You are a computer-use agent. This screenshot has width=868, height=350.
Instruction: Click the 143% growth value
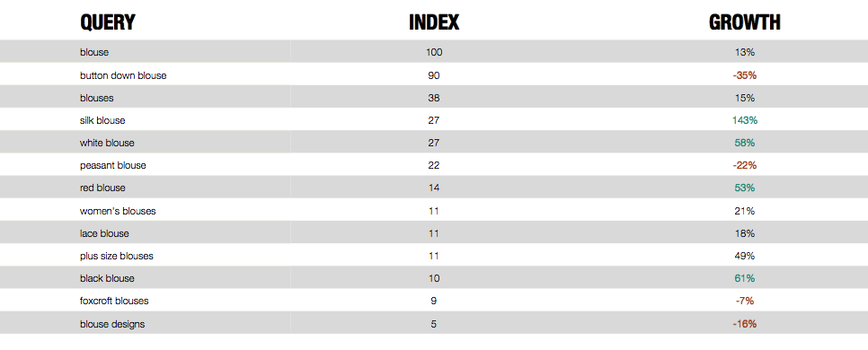745,120
